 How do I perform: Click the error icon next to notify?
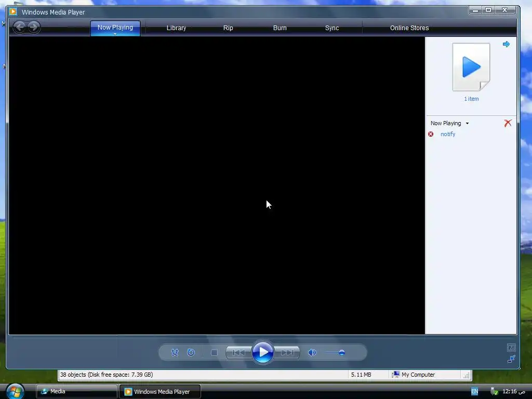click(431, 134)
